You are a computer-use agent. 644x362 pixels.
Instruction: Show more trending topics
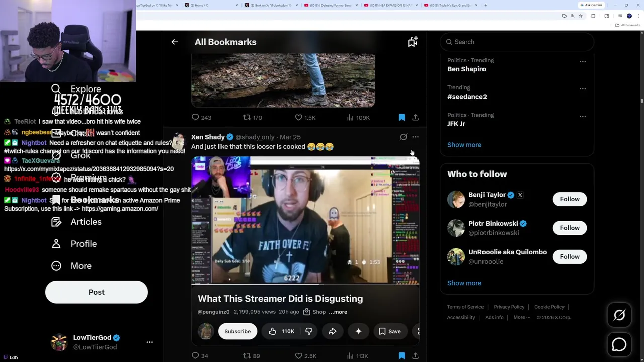coord(464,145)
